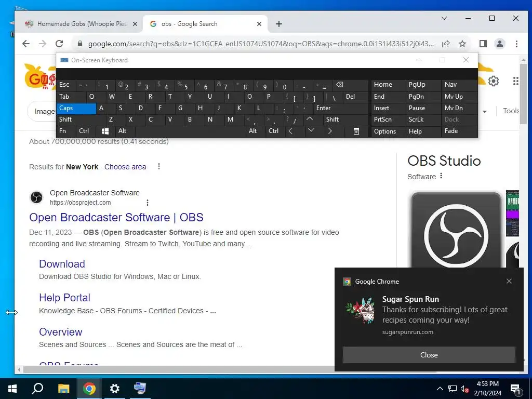Close the Homemade Gobs tab

tap(135, 24)
